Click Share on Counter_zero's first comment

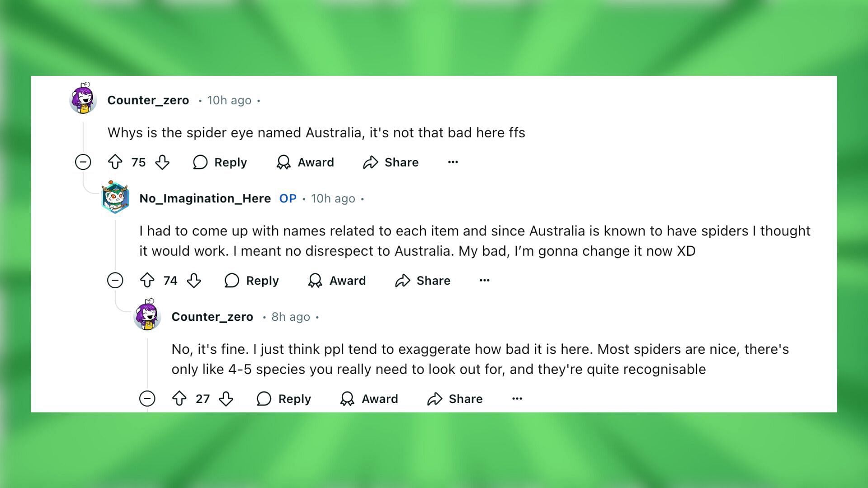click(391, 162)
